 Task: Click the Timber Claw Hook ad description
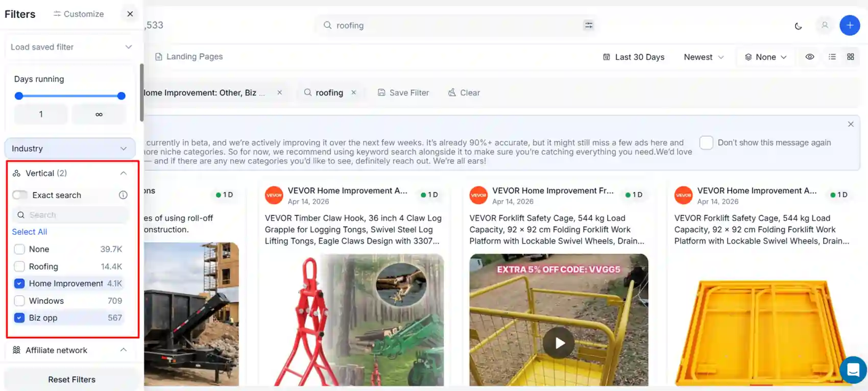353,230
